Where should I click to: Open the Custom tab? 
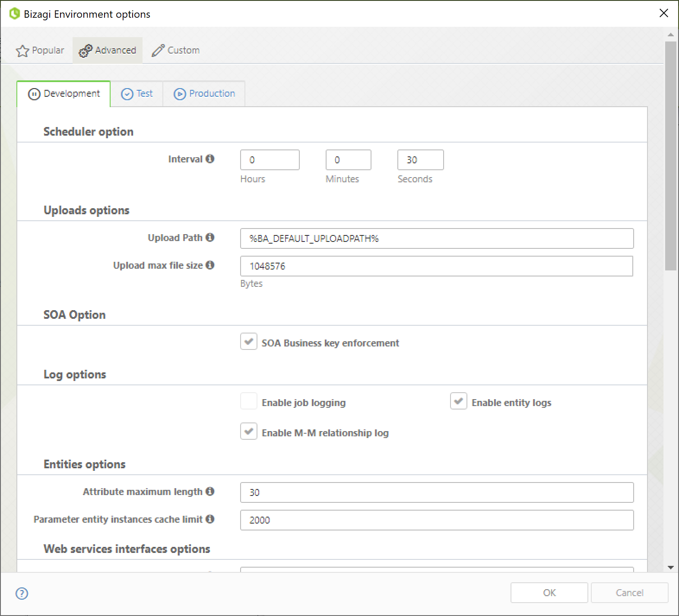[x=175, y=51]
